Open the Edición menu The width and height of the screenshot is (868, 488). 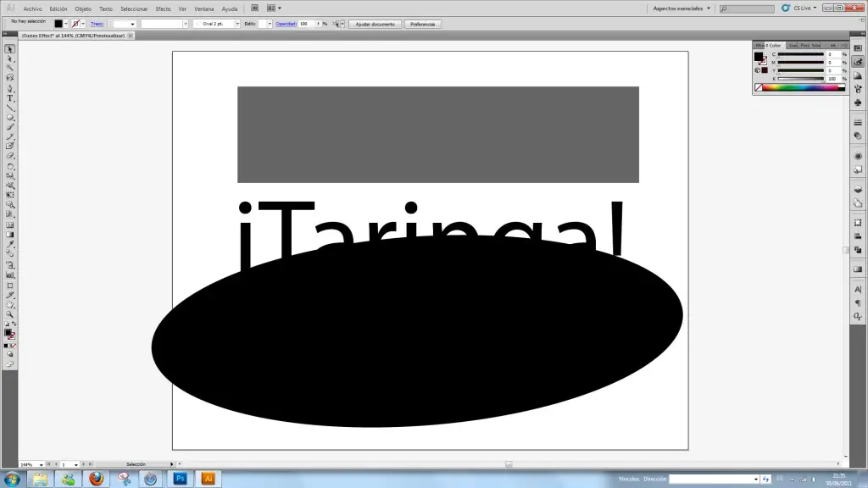(58, 8)
